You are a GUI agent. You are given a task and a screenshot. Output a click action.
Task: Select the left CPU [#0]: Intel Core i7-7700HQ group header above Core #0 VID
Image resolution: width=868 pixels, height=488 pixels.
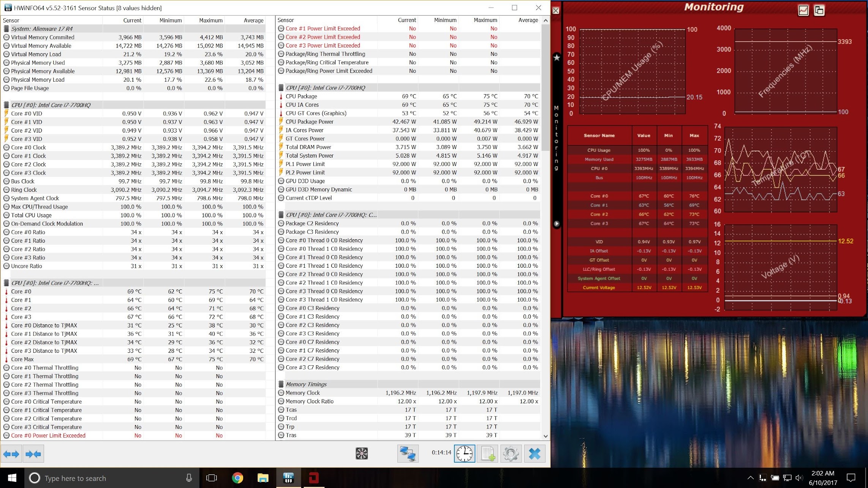tap(133, 105)
